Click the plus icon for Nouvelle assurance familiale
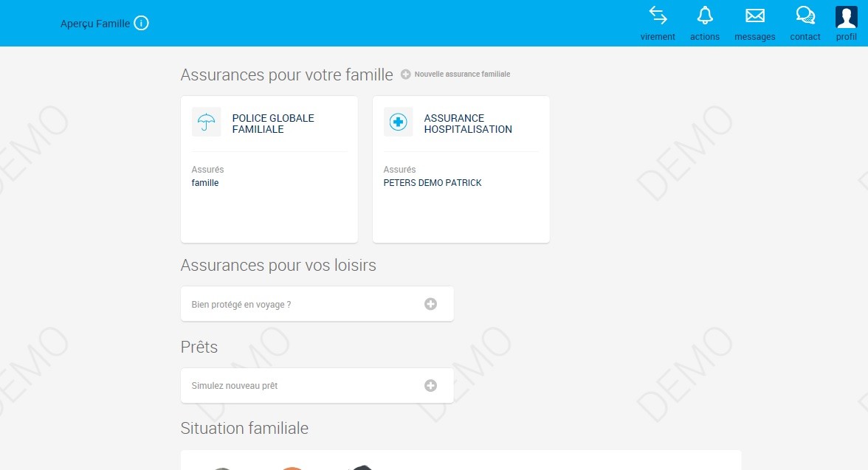The height and width of the screenshot is (470, 868). click(x=405, y=74)
